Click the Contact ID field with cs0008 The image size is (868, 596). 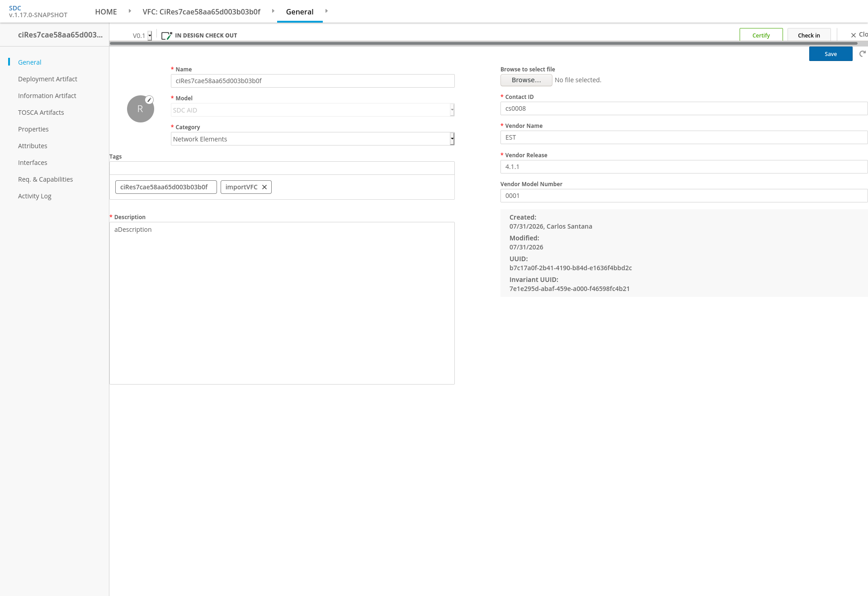684,108
